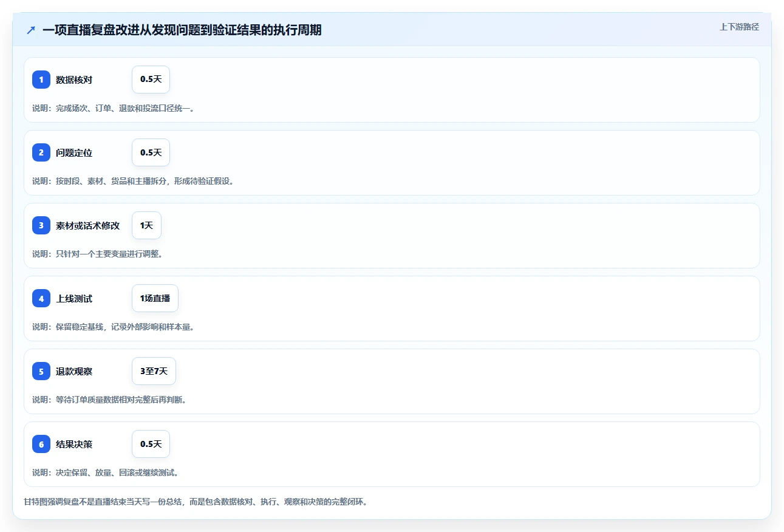The height and width of the screenshot is (532, 784).
Task: Click the footer text starting with 甘特图强调复盘
Action: (196, 502)
